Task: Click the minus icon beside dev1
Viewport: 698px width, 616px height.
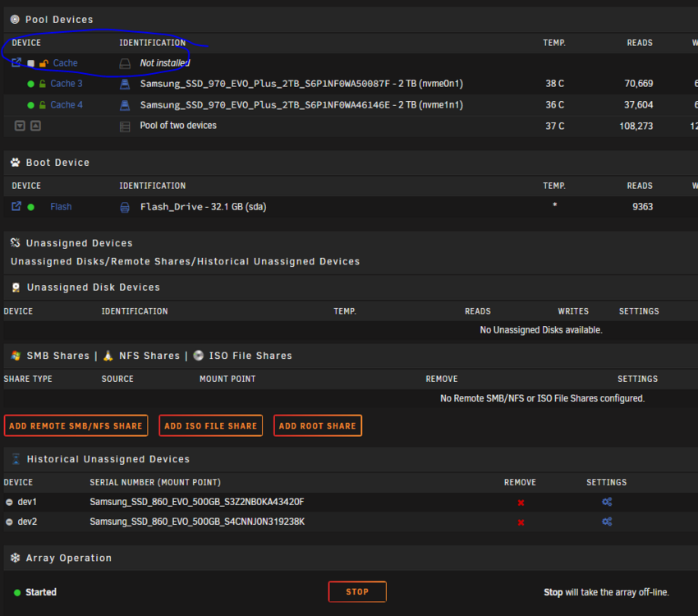Action: click(x=9, y=502)
